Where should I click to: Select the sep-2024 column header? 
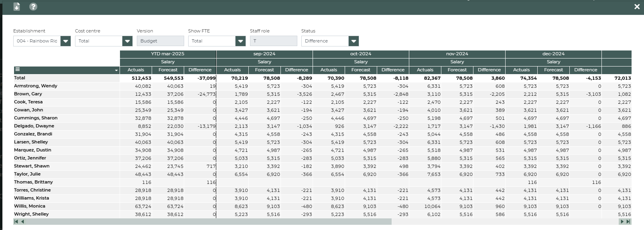264,54
